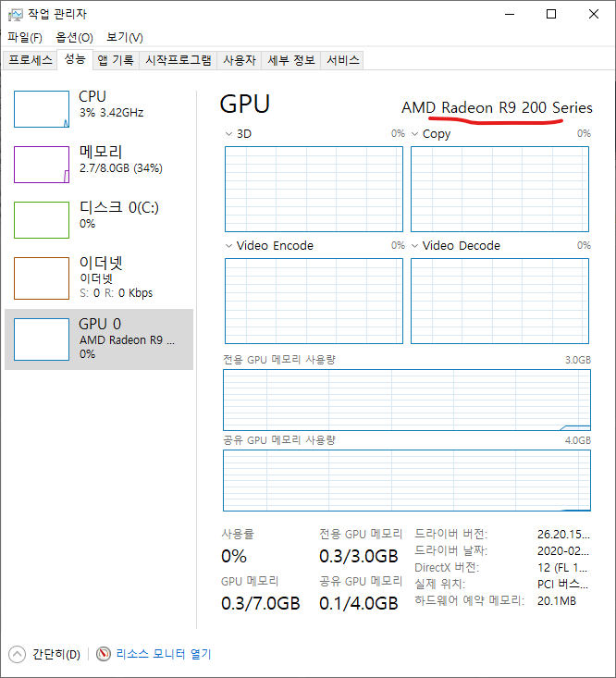Image resolution: width=616 pixels, height=678 pixels.
Task: Click the collapse arrow icon beside 간단히(D)
Action: click(x=17, y=654)
